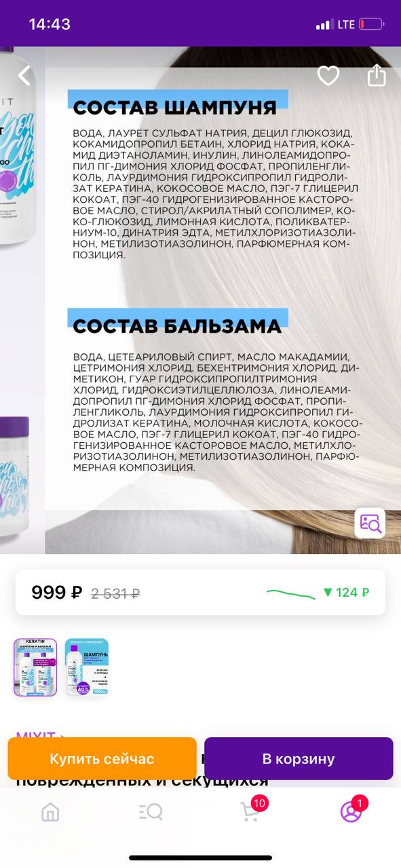
Task: Select the KERATIN shampoo and balm thumbnail
Action: 35,667
